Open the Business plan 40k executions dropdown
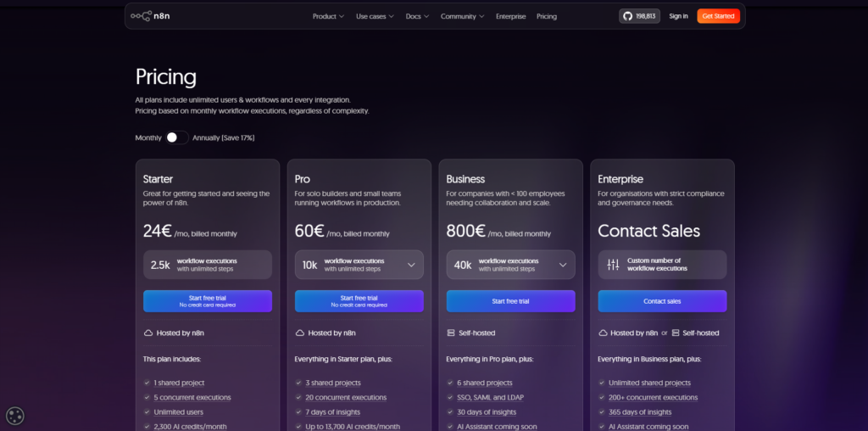The image size is (868, 431). point(511,265)
